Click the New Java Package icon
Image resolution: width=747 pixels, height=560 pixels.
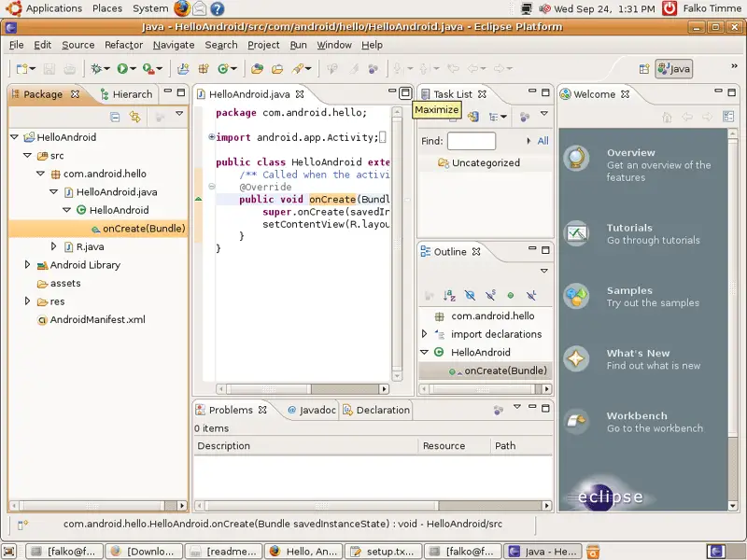(204, 69)
